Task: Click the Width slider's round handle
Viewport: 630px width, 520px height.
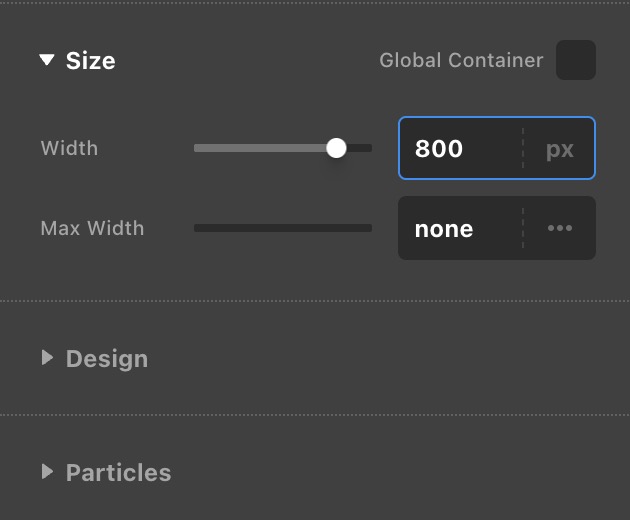Action: [x=336, y=148]
